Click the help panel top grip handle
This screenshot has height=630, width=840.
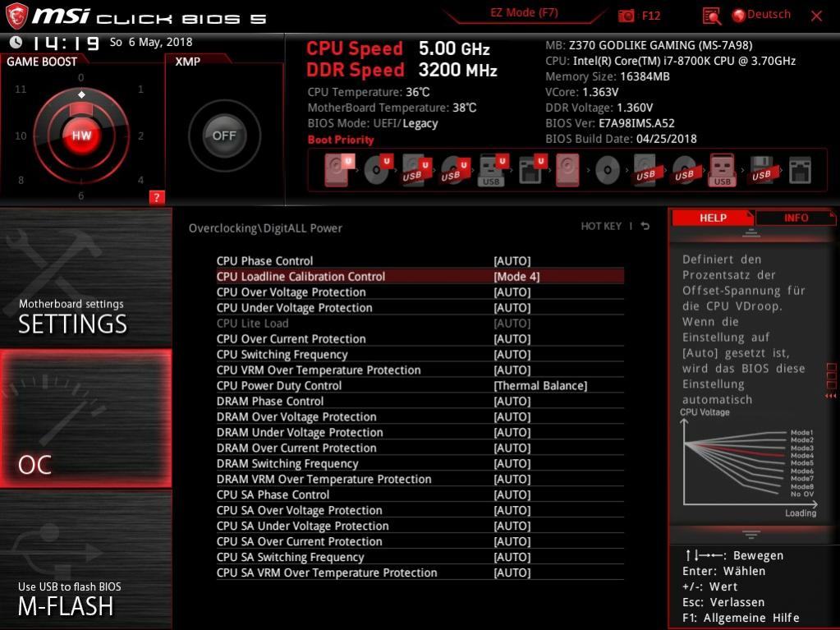coord(751,233)
